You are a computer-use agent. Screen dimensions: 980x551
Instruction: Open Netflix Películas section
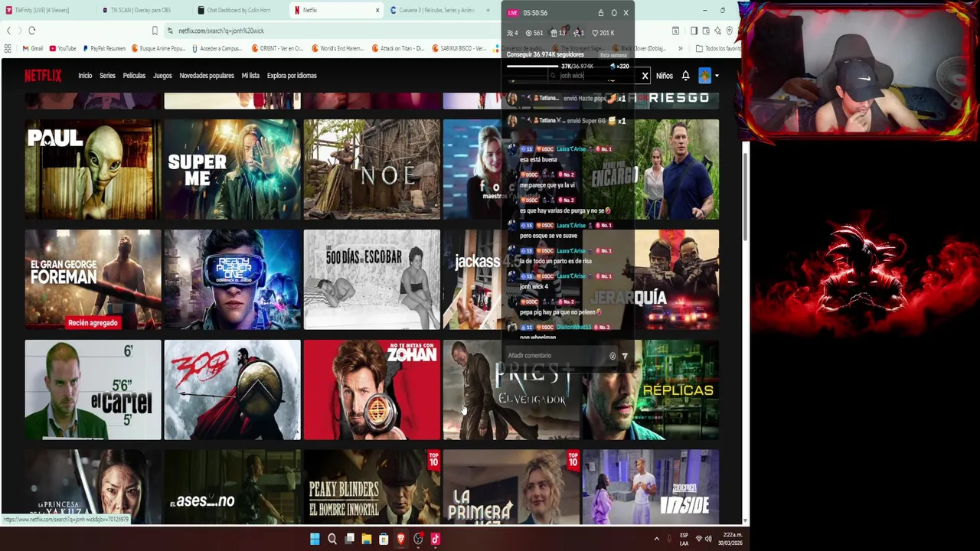(x=134, y=76)
